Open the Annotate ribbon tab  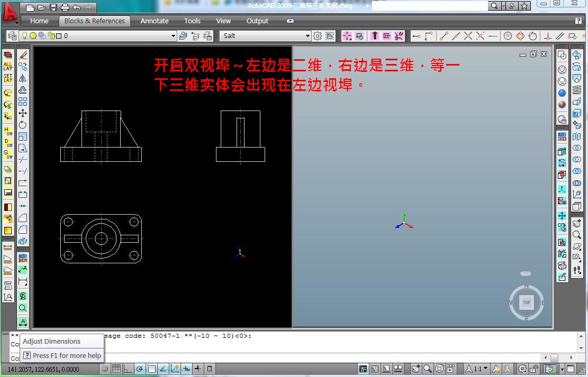[155, 21]
